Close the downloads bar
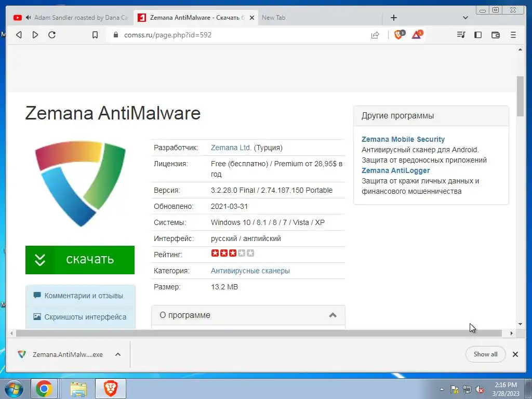 point(515,354)
